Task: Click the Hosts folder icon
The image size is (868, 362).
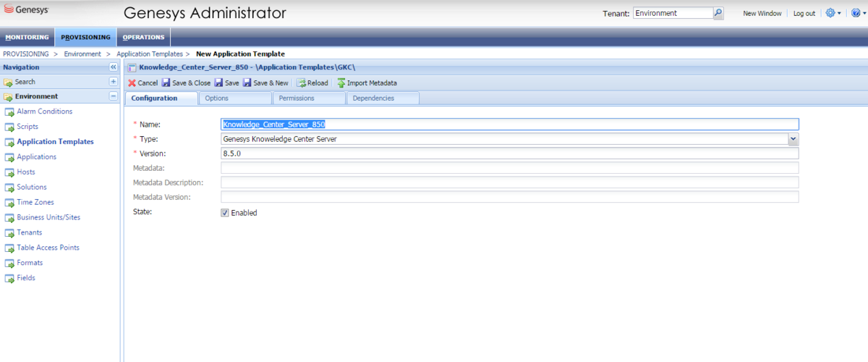Action: point(9,172)
